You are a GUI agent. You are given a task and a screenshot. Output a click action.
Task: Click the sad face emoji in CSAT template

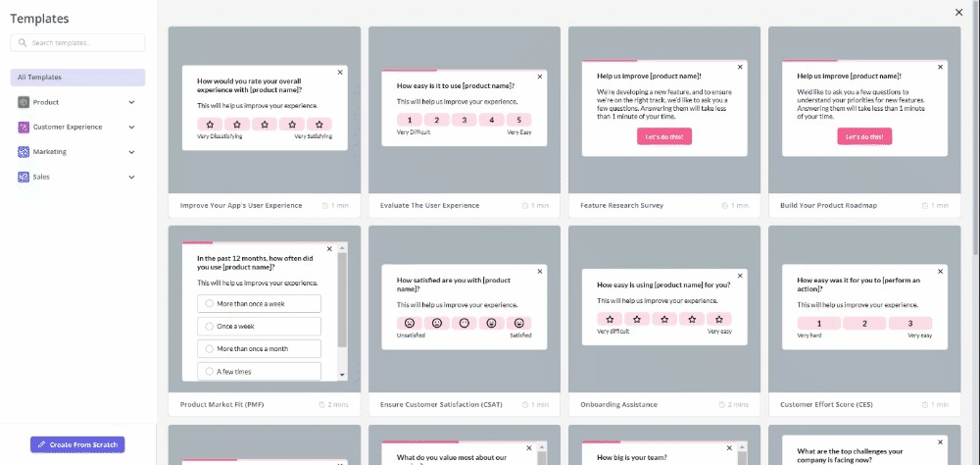(409, 323)
